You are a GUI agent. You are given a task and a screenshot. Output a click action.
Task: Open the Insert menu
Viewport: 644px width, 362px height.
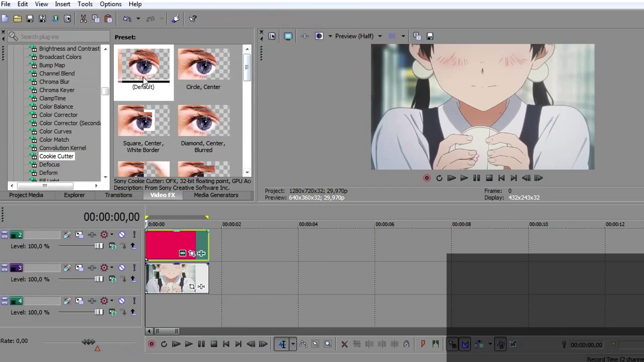(62, 4)
